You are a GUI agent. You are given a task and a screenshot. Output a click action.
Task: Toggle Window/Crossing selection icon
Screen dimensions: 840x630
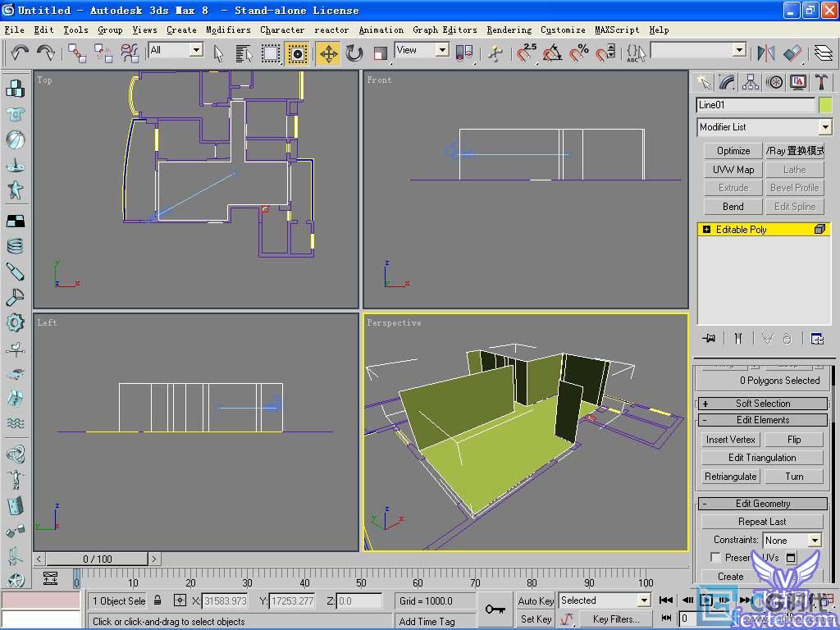coord(297,53)
